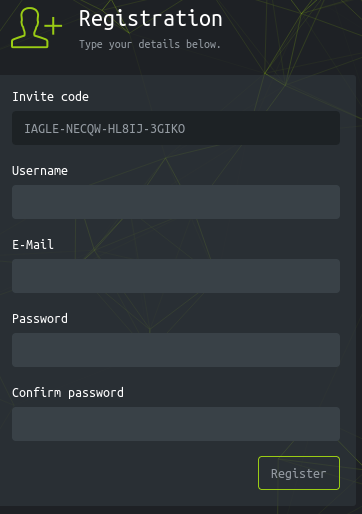Screen dimensions: 362x514
Task: Click the Username label
Action: pos(40,171)
